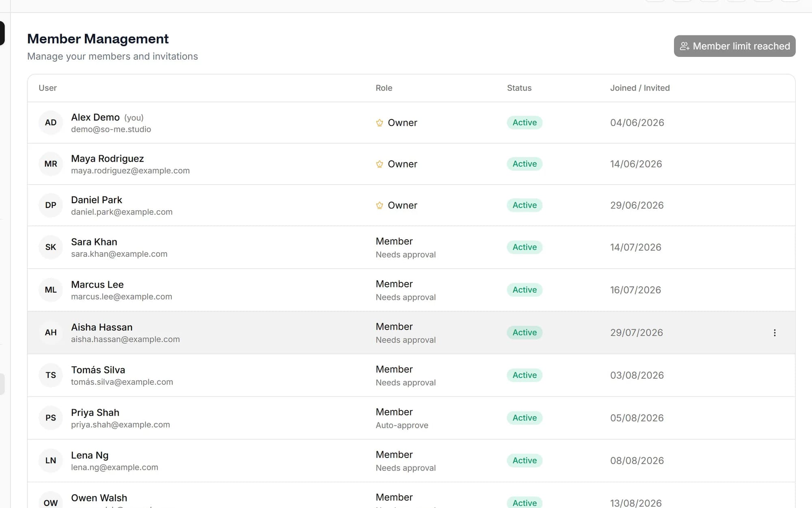Click the DP avatar circle
Screen dimensions: 812x508
(51, 205)
